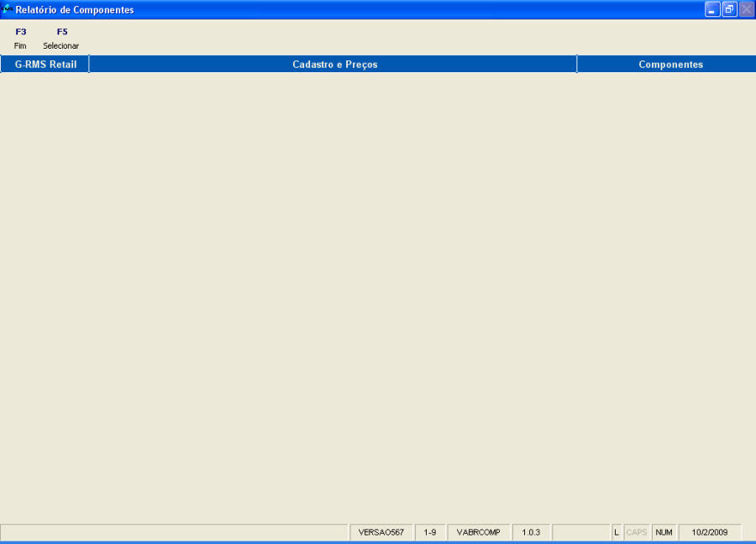Click the L indicator in status bar
This screenshot has width=756, height=544.
[617, 532]
